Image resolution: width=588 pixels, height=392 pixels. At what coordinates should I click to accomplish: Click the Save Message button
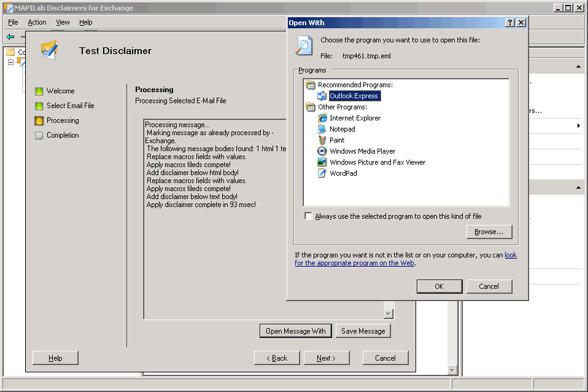click(363, 331)
